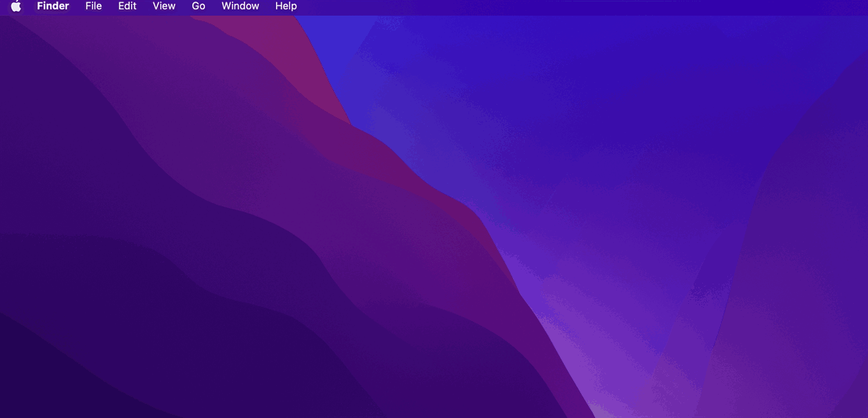The image size is (868, 418).
Task: Click the bold Finder label in menu bar
Action: pyautogui.click(x=52, y=6)
